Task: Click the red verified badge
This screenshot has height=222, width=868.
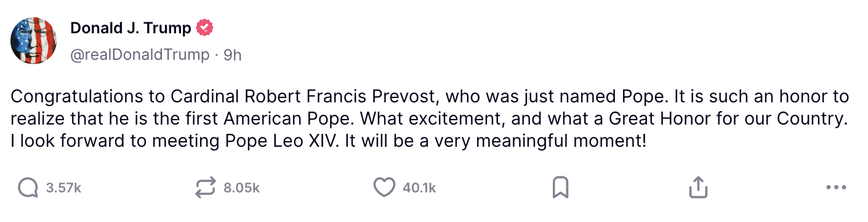Action: tap(205, 28)
